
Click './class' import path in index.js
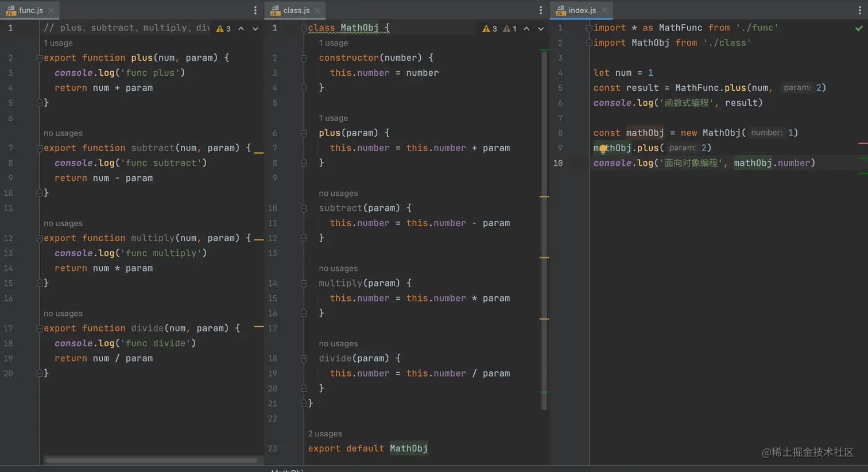click(727, 43)
